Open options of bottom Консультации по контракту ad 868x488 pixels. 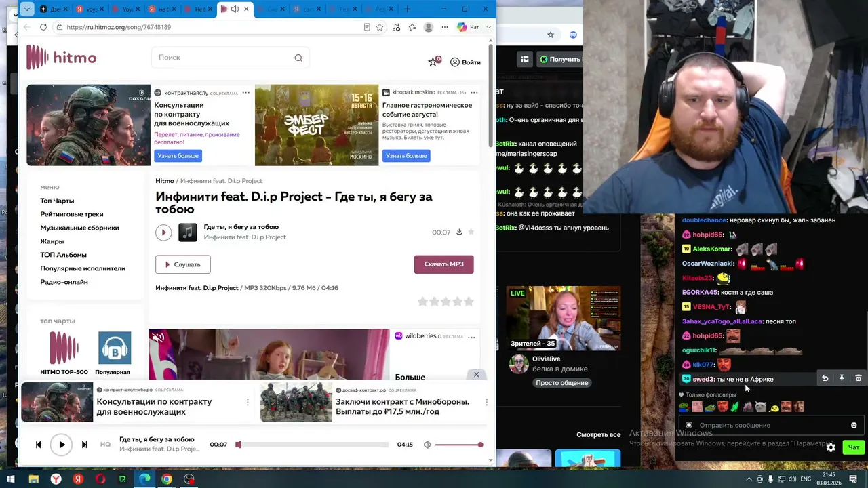point(248,402)
